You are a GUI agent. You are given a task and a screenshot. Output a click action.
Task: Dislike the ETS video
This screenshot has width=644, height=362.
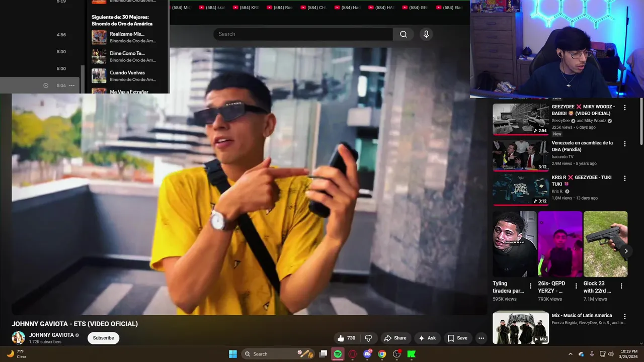368,338
